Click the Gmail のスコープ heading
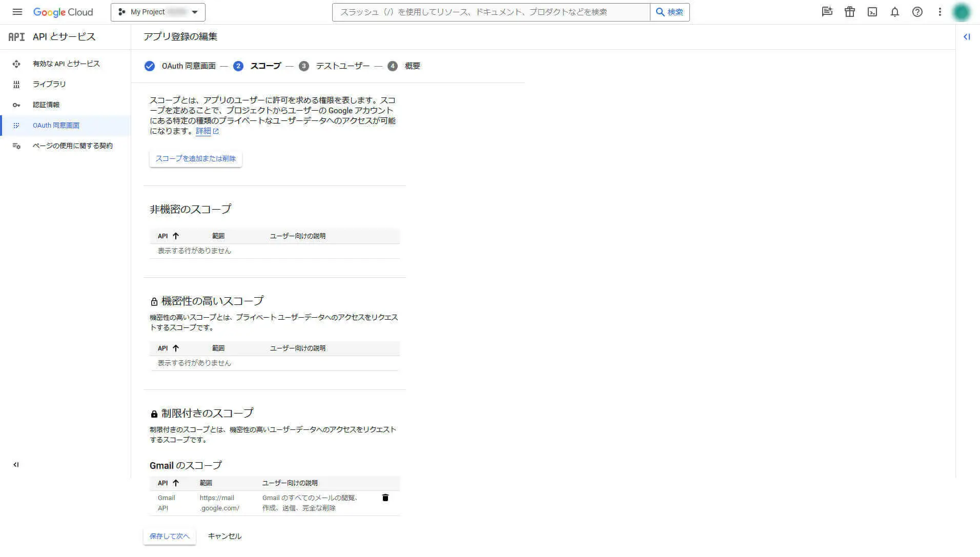Image resolution: width=980 pixels, height=557 pixels. coord(186,465)
